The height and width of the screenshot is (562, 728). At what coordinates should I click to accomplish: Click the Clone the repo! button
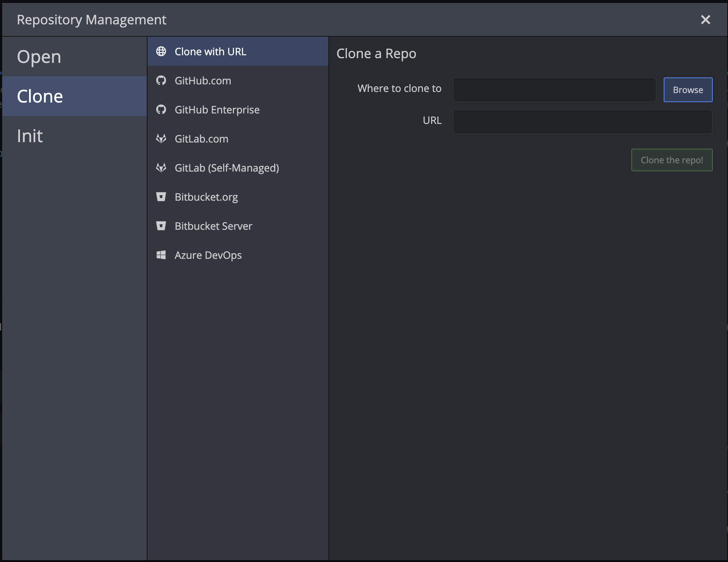(671, 160)
